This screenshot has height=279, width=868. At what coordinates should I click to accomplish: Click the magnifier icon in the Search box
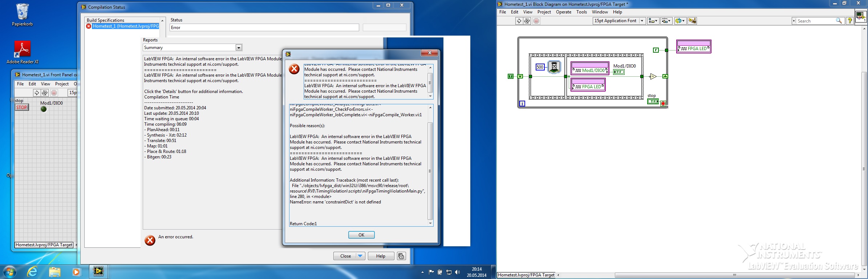tap(839, 21)
